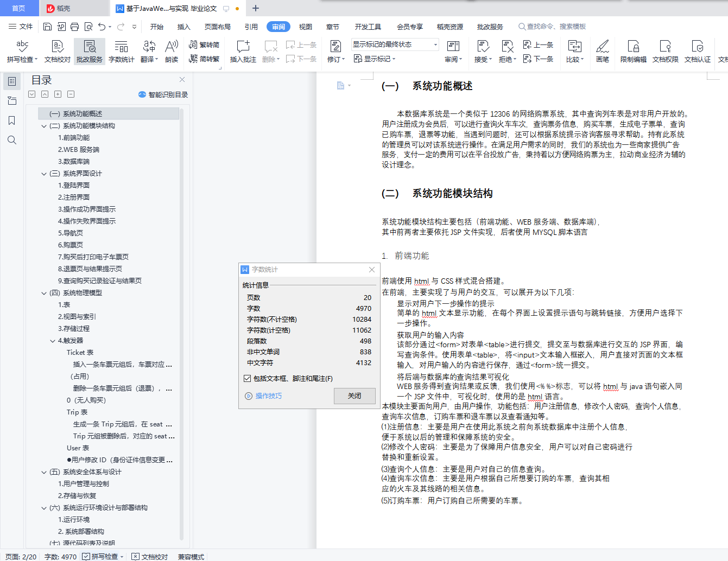Image resolution: width=728 pixels, height=561 pixels.
Task: Open the 比较 compare documents tool
Action: [x=574, y=52]
